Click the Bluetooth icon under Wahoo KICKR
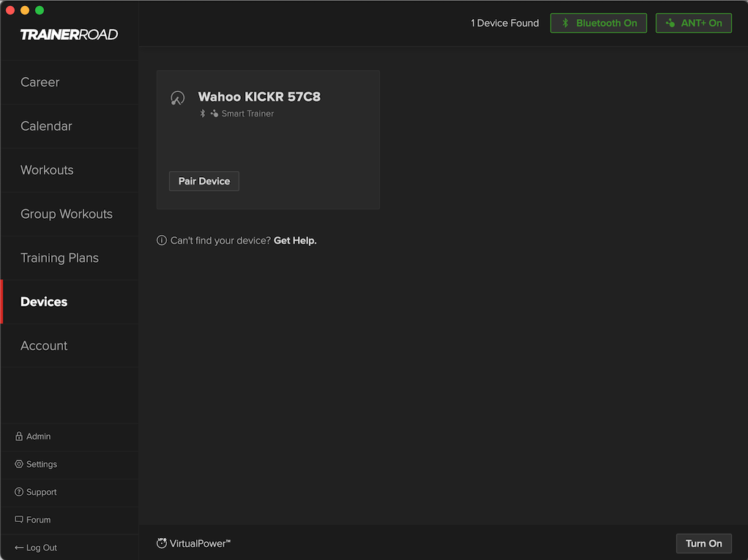748x560 pixels. pos(203,113)
